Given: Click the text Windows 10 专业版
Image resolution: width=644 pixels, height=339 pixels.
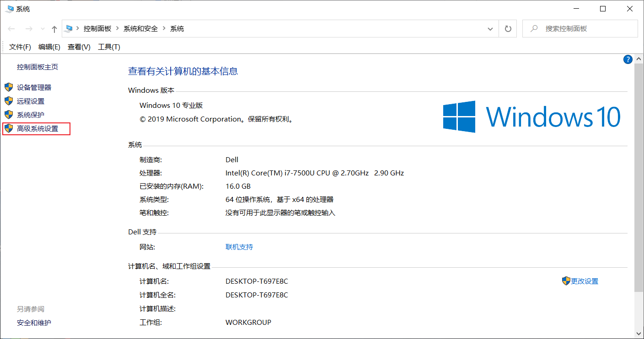Looking at the screenshot, I should pyautogui.click(x=171, y=106).
